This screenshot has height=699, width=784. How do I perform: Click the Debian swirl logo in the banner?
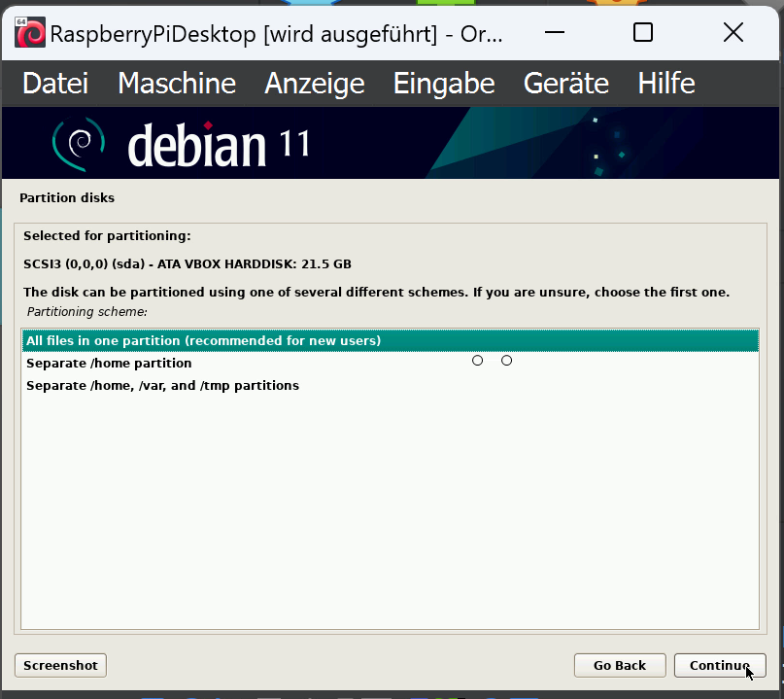click(x=79, y=144)
